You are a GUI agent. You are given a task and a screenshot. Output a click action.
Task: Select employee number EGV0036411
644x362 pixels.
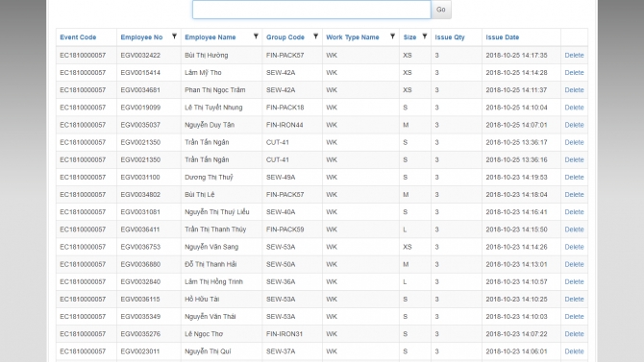(x=140, y=229)
